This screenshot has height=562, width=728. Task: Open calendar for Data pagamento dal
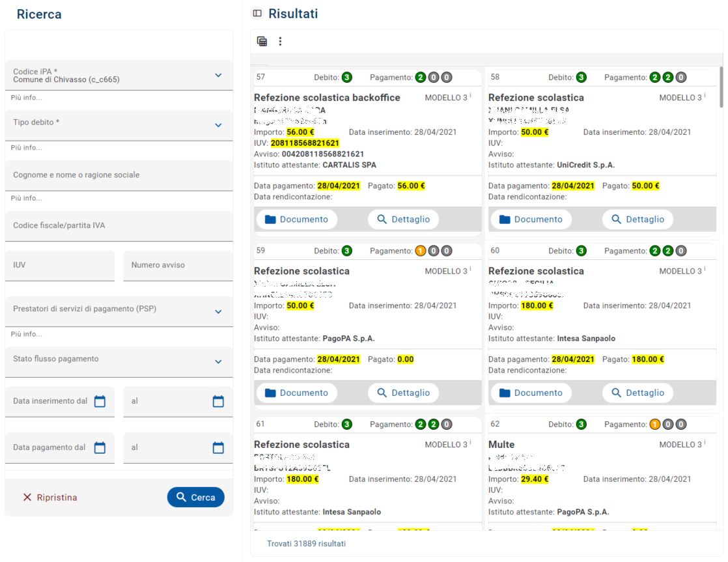(x=100, y=448)
